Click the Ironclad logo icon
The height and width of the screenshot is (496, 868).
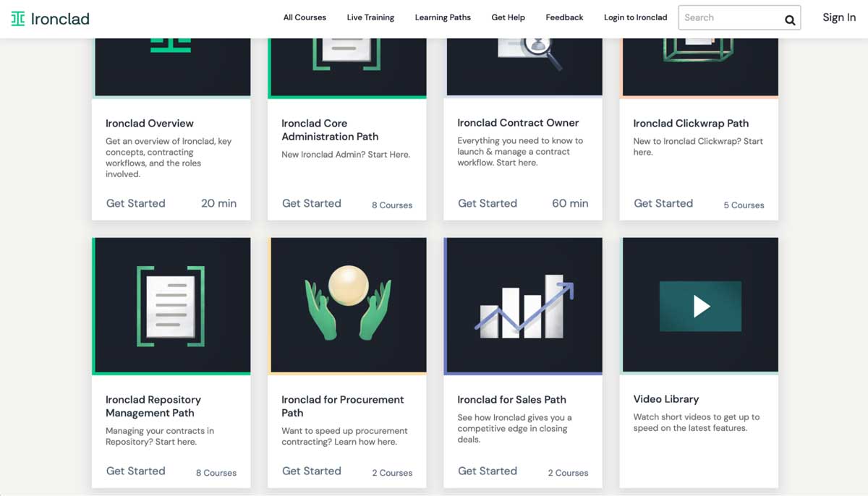coord(18,19)
